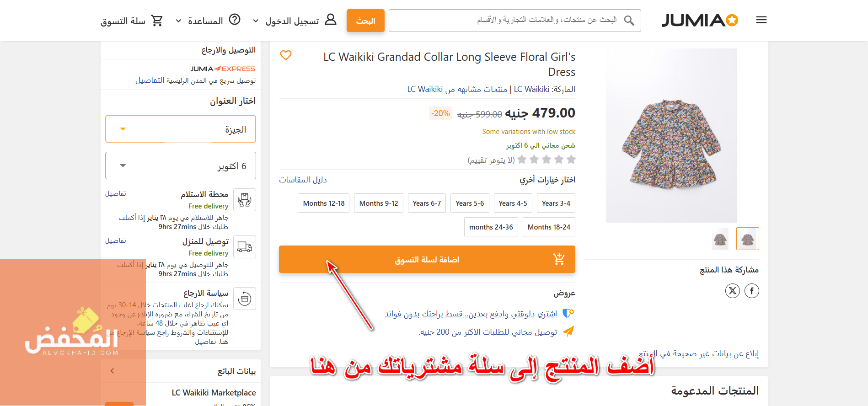The image size is (868, 406).
Task: Click the orange البحث search button
Action: pos(365,21)
